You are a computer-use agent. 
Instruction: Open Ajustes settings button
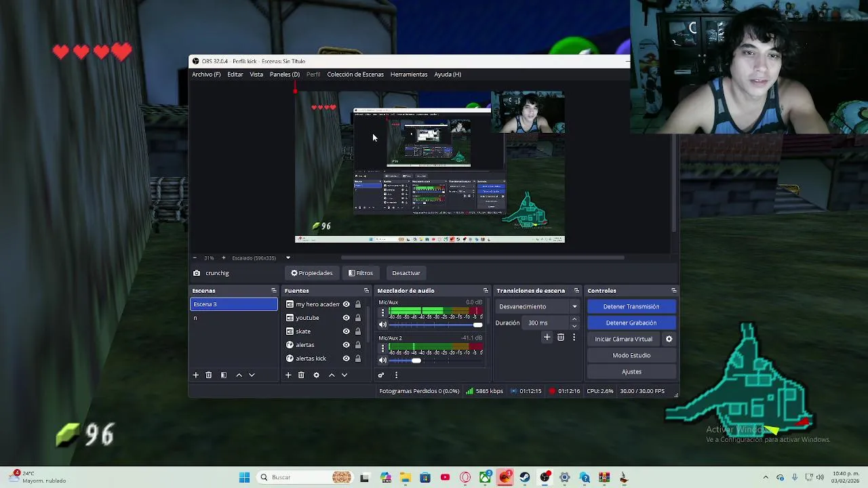(631, 371)
